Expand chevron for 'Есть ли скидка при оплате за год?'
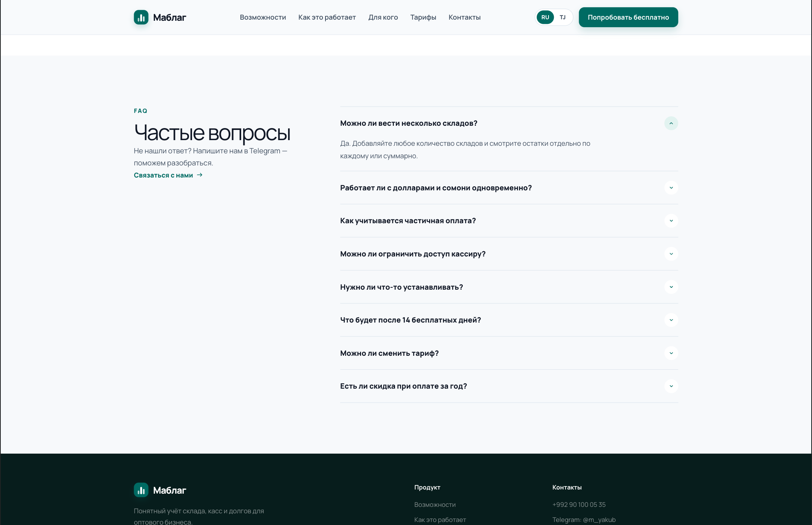 click(x=671, y=386)
